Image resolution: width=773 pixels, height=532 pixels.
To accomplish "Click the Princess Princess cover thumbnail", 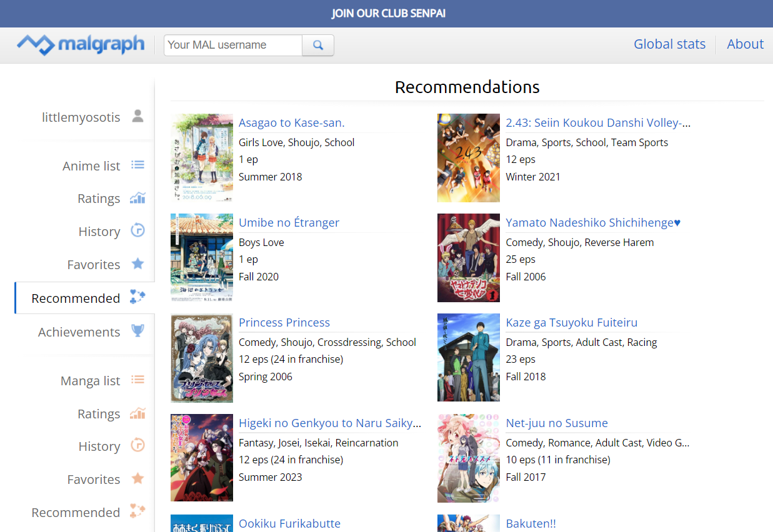I will coord(202,358).
